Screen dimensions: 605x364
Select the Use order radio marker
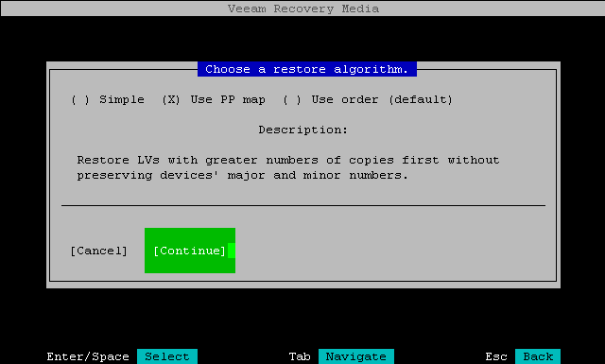(x=292, y=99)
